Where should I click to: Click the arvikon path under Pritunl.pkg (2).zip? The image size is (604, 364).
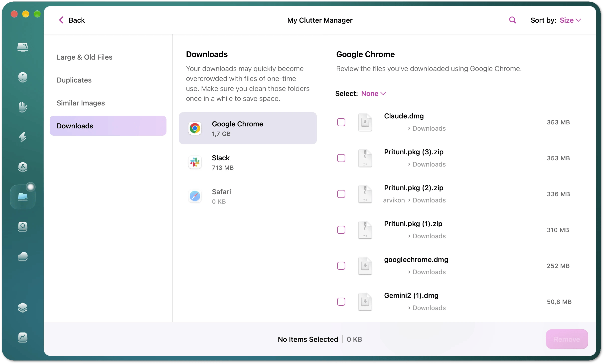[394, 200]
